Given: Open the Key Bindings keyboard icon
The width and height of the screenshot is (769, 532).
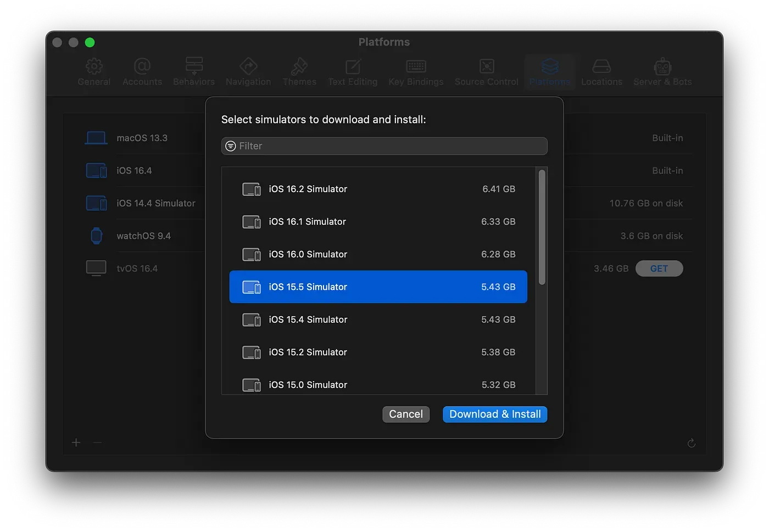Looking at the screenshot, I should click(x=416, y=66).
